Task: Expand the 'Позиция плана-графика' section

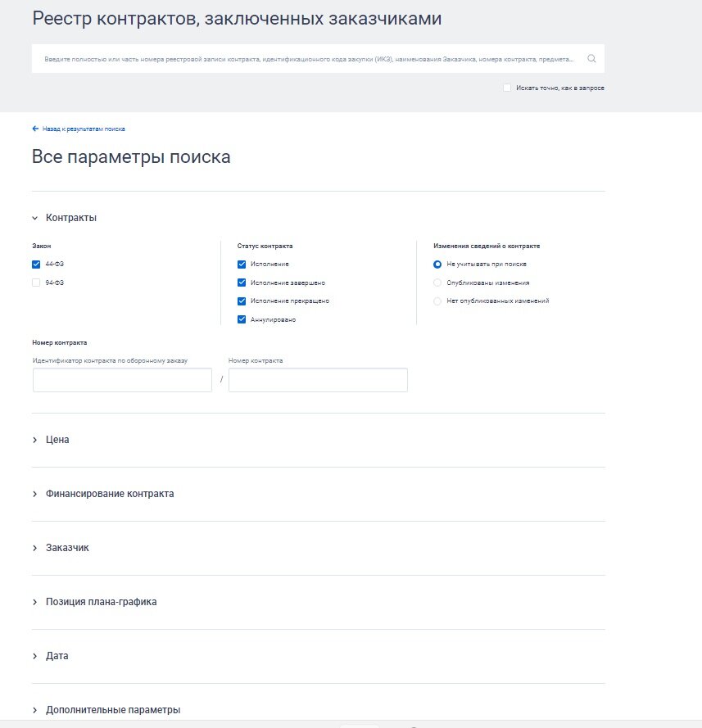Action: click(34, 601)
